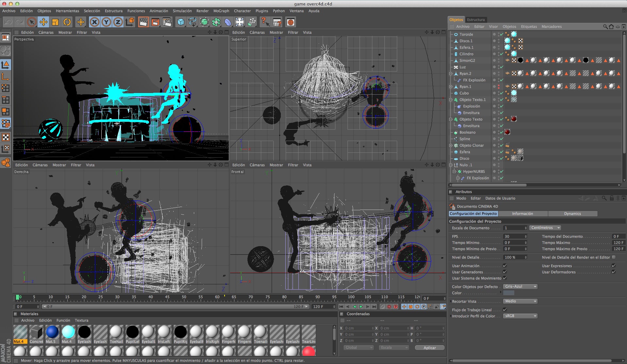
Task: Click the live selection arrow tool
Action: click(x=32, y=22)
